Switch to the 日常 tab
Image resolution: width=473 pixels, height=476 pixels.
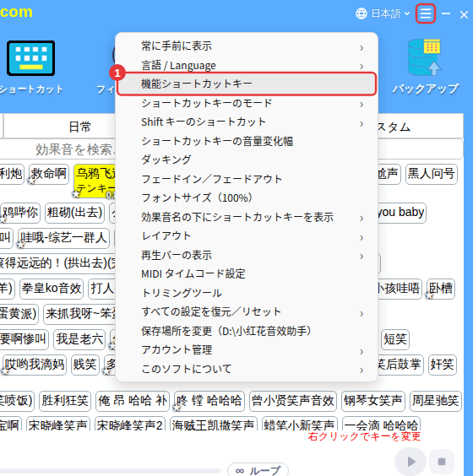click(x=79, y=127)
